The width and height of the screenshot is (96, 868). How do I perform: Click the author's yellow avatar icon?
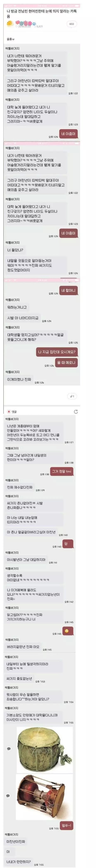click(x=10, y=23)
